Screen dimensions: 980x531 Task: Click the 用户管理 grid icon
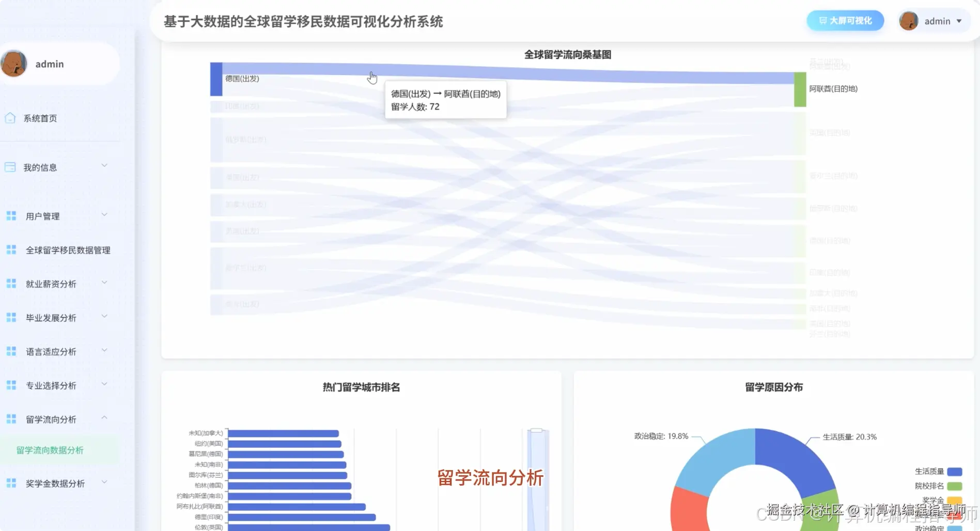[11, 216]
